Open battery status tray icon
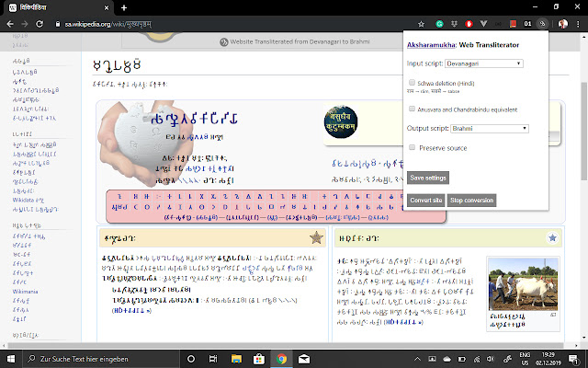Viewport: 588px width, 368px height. point(461,359)
